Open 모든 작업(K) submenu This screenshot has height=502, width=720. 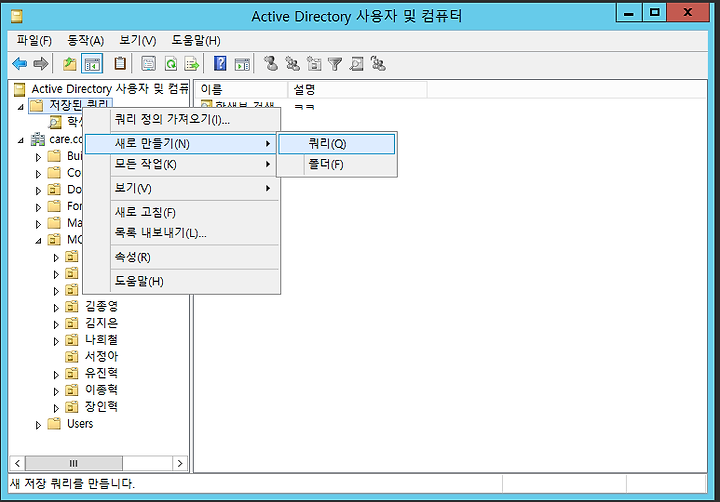point(182,164)
